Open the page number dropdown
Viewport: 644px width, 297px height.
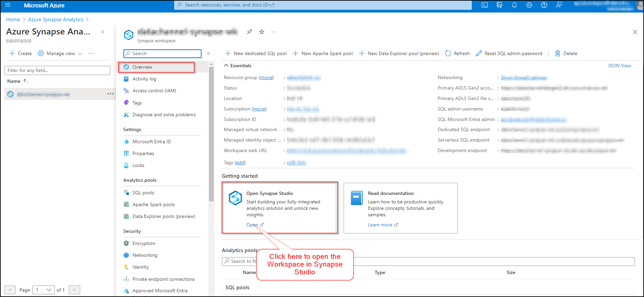(x=44, y=290)
